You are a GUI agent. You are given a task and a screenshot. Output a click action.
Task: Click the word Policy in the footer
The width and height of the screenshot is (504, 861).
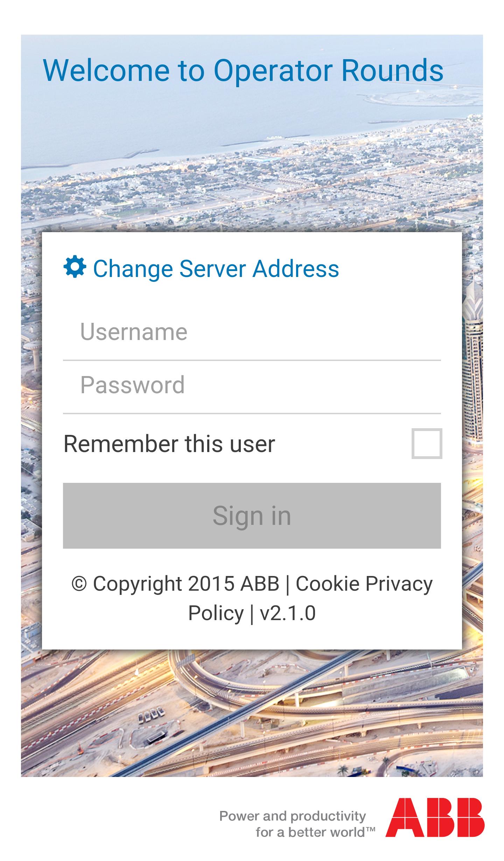coord(216,613)
